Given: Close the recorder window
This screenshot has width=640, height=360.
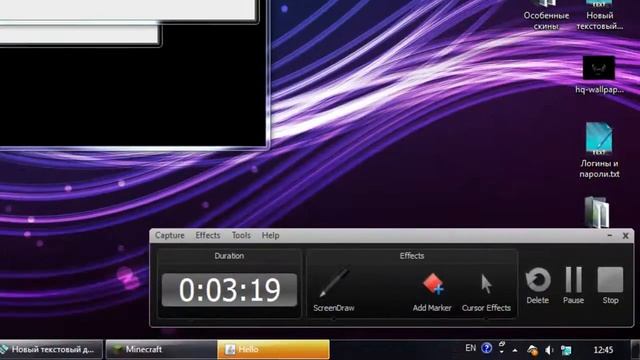Looking at the screenshot, I should tap(625, 236).
